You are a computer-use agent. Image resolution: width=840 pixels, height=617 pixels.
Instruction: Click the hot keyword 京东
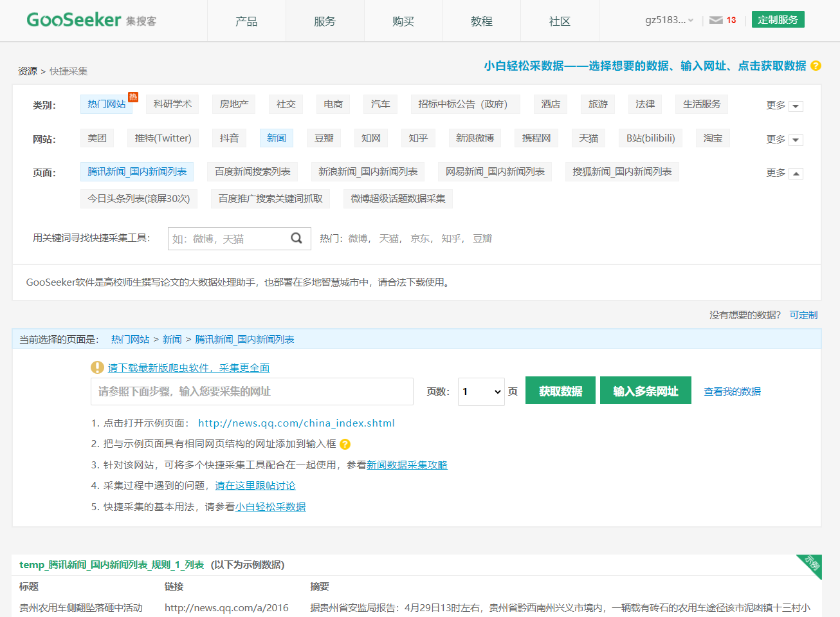(420, 239)
